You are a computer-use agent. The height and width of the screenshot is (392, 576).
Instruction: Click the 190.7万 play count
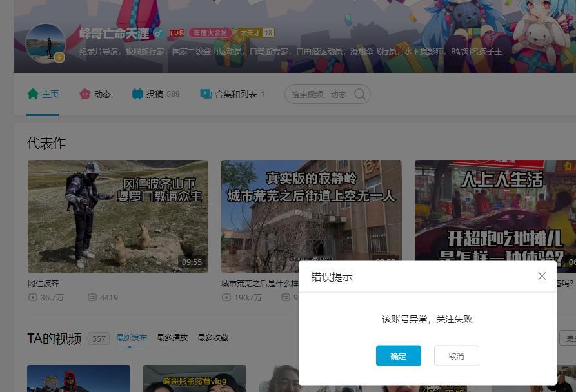click(248, 298)
